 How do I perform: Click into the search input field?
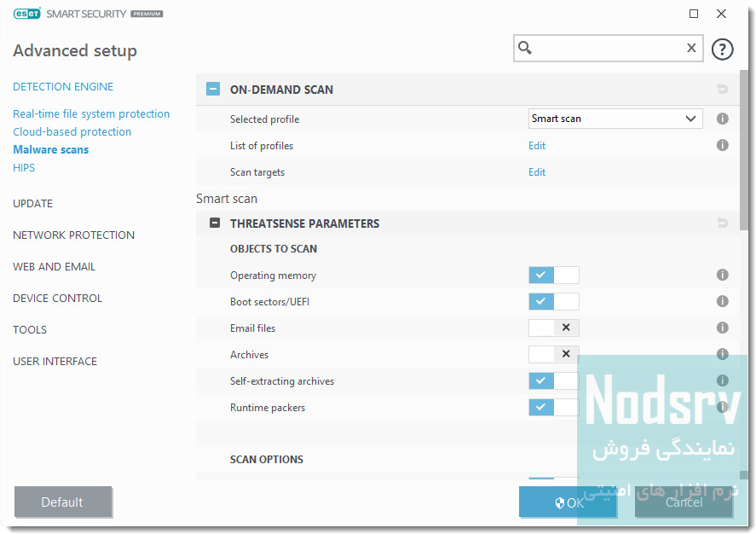(x=608, y=48)
